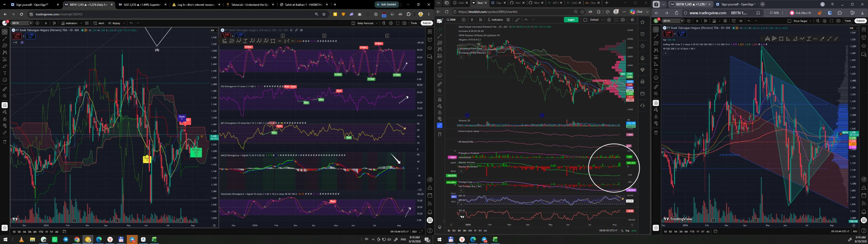Click the Stockbit logo icon in middle window
Viewport: 868px width, 244px height.
[x=440, y=21]
